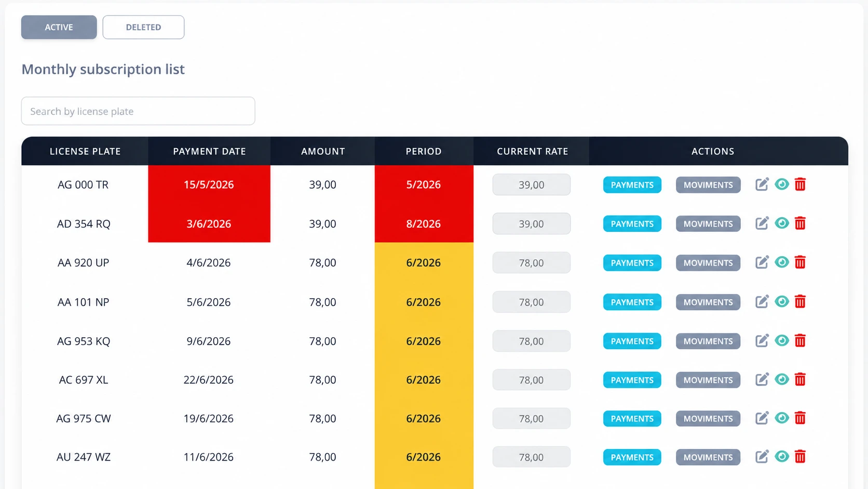Screen dimensions: 868x489
Task: Click current rate field for AA 920 UP
Action: 532,262
